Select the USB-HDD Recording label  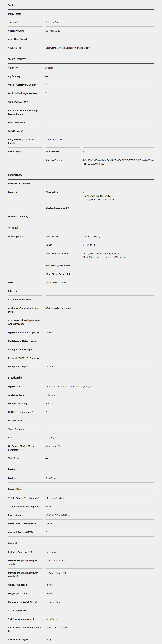[x=20, y=412]
